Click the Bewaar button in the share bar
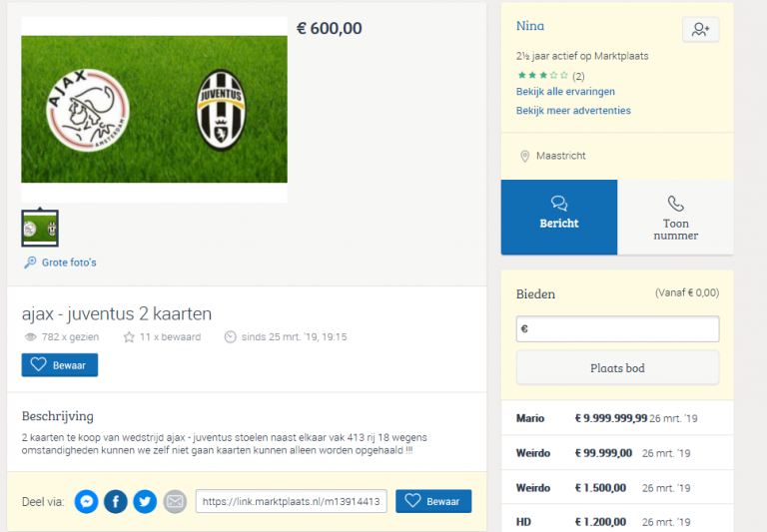The height and width of the screenshot is (532, 767). pos(433,501)
